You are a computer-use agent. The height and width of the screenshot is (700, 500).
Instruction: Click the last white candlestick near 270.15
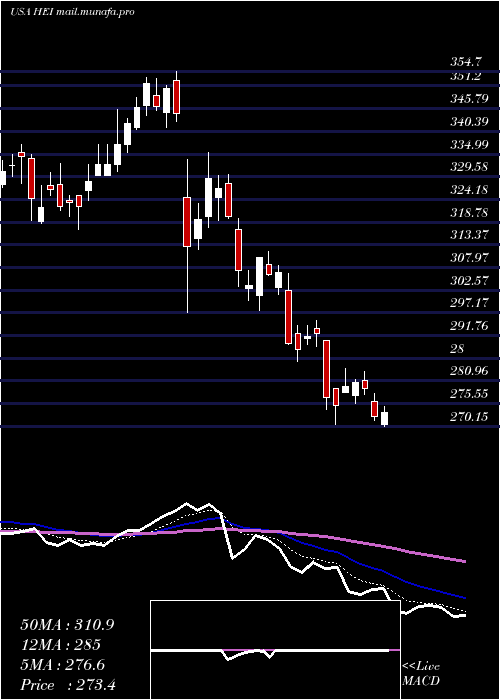point(384,418)
